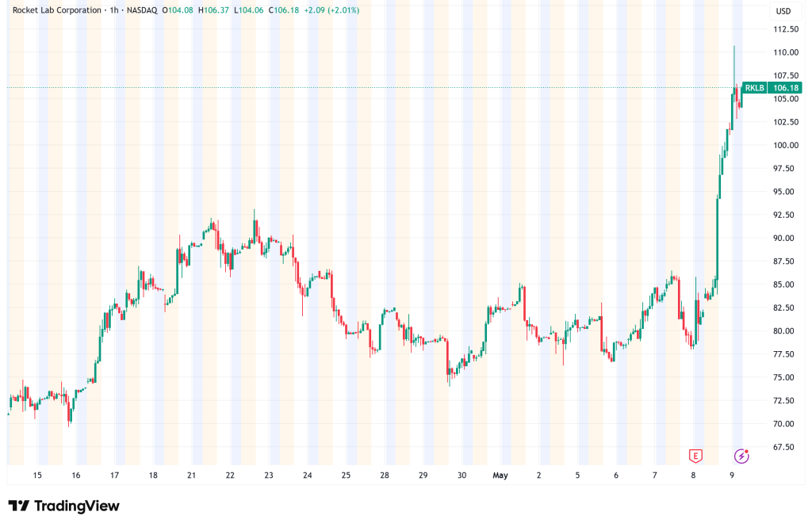Click the May label on time axis
This screenshot has height=527, width=812.
[500, 475]
